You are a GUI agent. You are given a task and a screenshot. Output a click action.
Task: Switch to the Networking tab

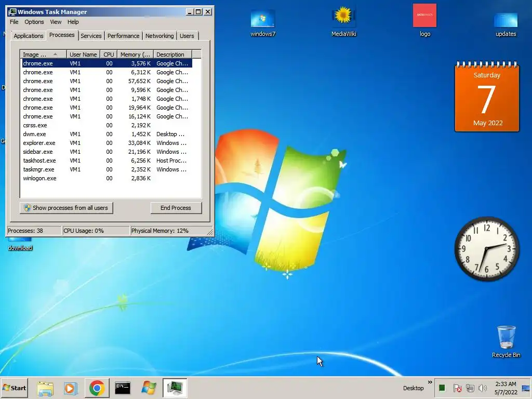[x=159, y=36]
